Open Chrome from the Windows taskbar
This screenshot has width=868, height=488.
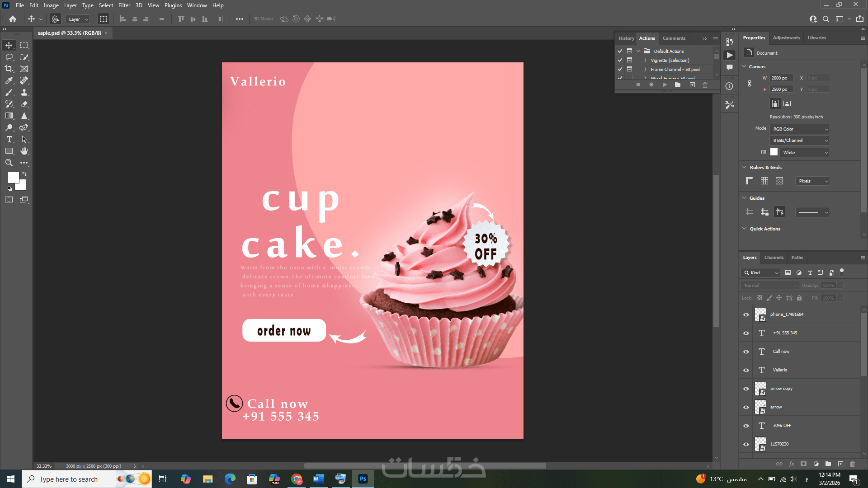click(297, 479)
